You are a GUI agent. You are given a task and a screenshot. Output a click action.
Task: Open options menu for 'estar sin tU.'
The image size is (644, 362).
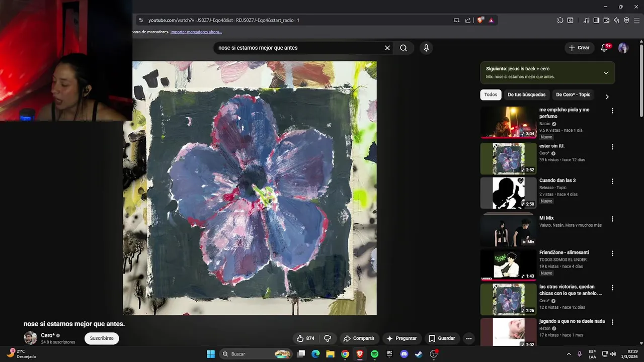pos(612,147)
